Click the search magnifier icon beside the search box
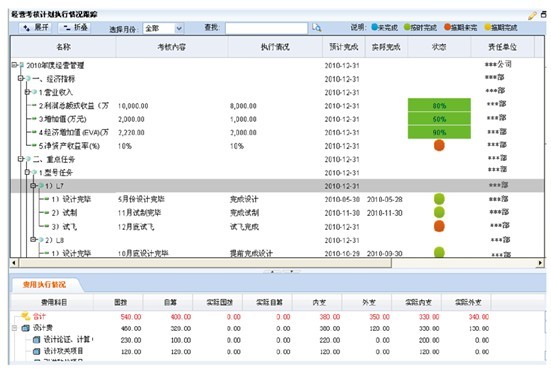The width and height of the screenshot is (551, 369). click(317, 27)
